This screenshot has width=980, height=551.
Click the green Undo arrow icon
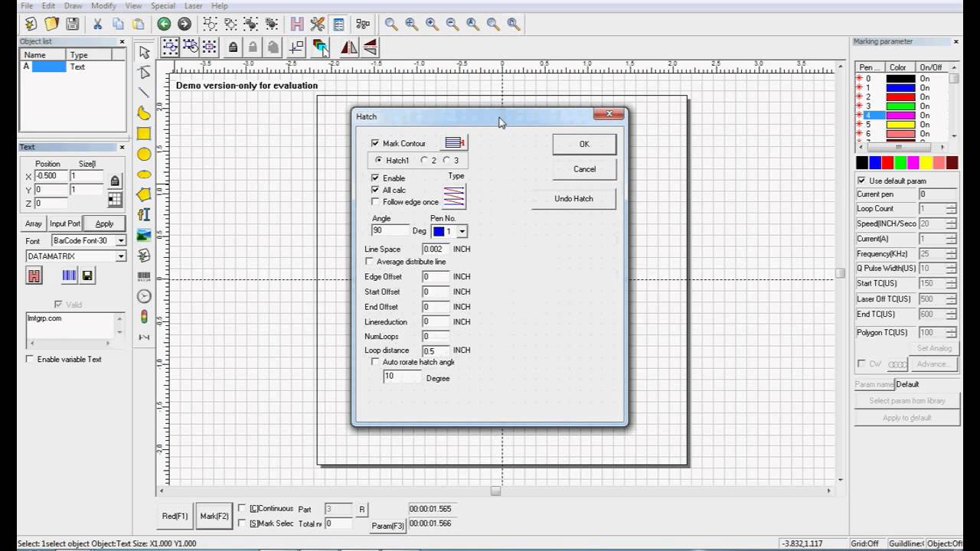[164, 24]
